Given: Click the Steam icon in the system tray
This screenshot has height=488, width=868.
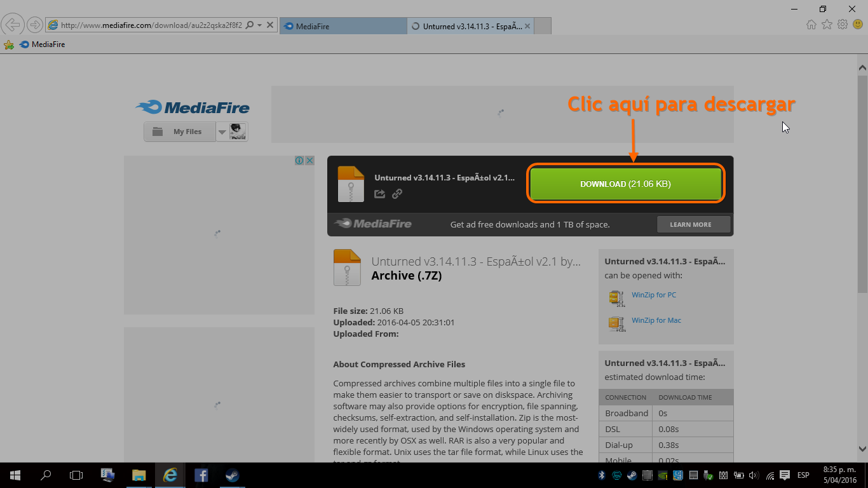Looking at the screenshot, I should pyautogui.click(x=632, y=475).
